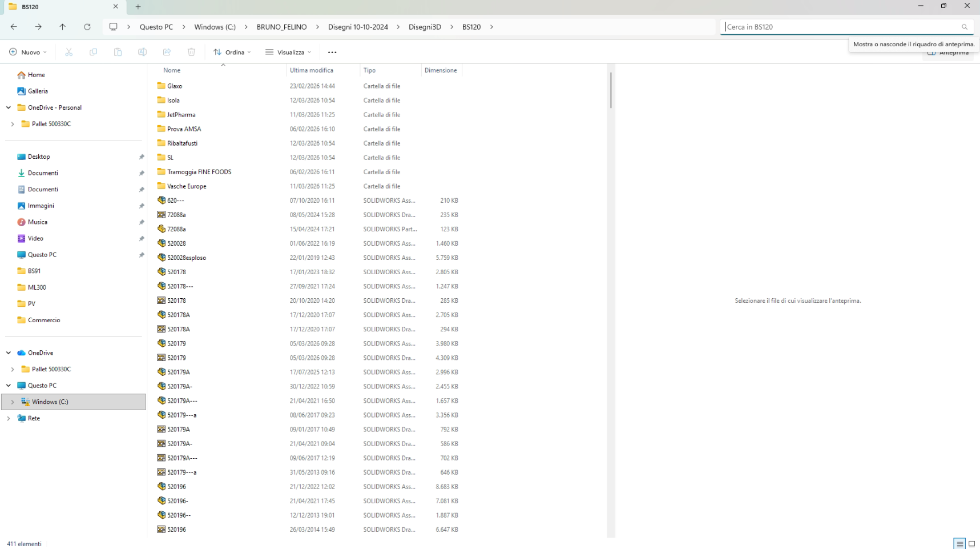Open Home in the navigation pane
980x549 pixels.
pos(37,75)
